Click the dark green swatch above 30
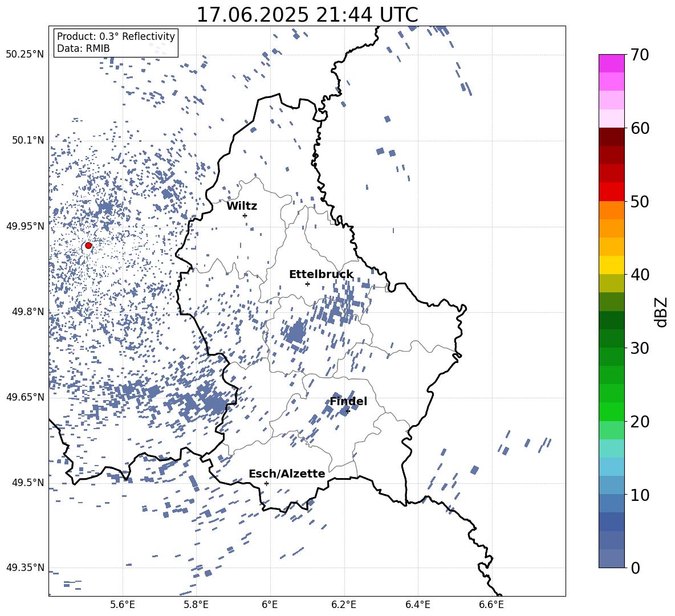This screenshot has width=675, height=616. [611, 338]
